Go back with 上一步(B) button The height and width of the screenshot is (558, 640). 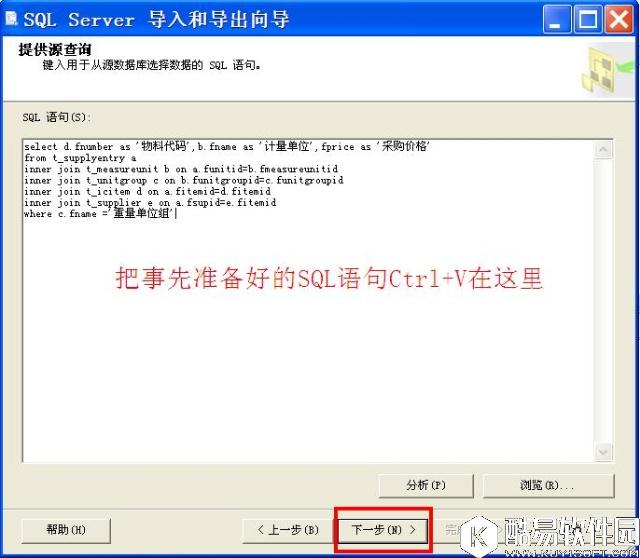(x=288, y=530)
